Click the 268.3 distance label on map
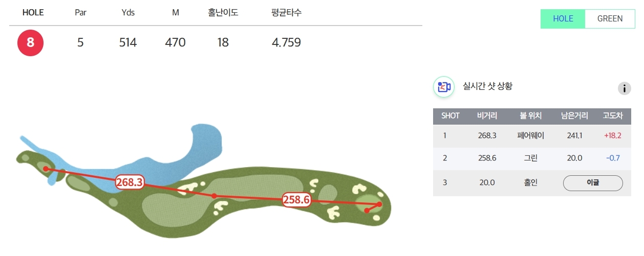 (129, 182)
